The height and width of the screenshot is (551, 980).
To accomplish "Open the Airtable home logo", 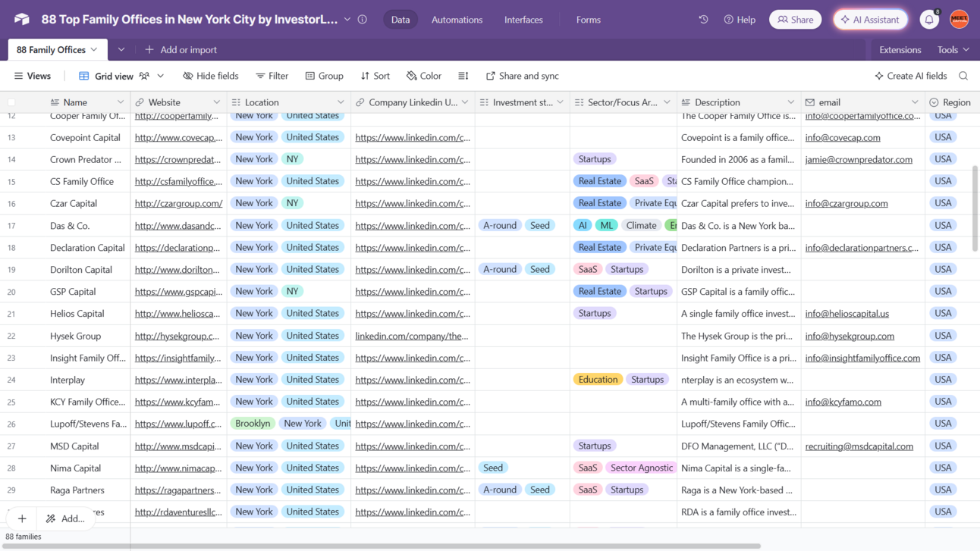I will click(21, 20).
